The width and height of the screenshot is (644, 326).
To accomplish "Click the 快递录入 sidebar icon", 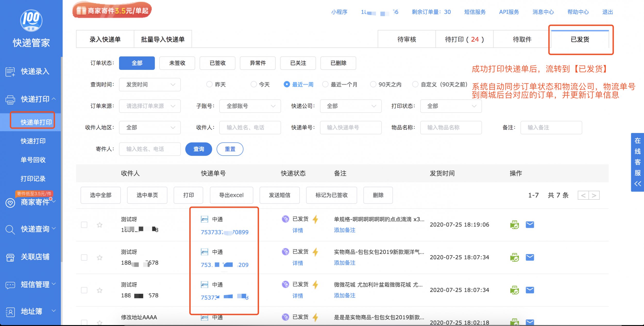I will click(10, 72).
